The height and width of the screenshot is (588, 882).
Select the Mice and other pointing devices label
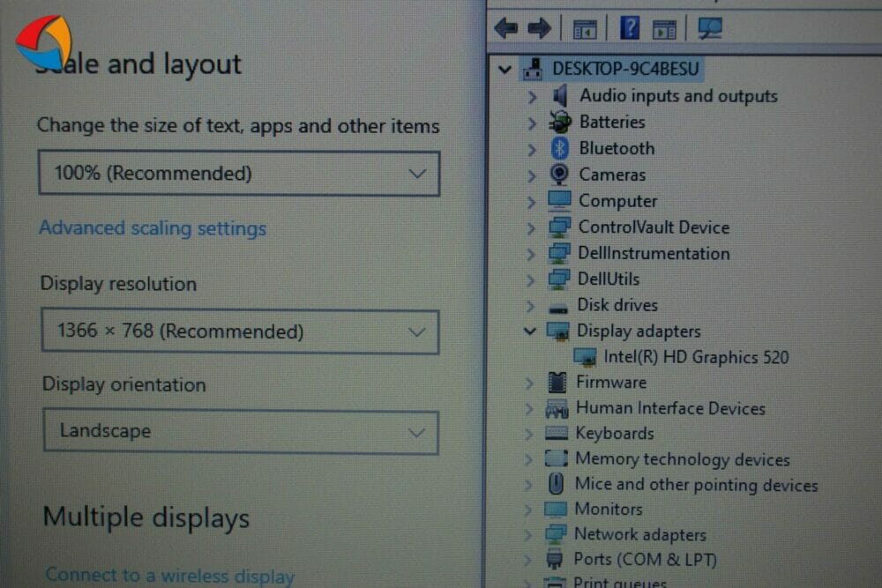click(697, 485)
